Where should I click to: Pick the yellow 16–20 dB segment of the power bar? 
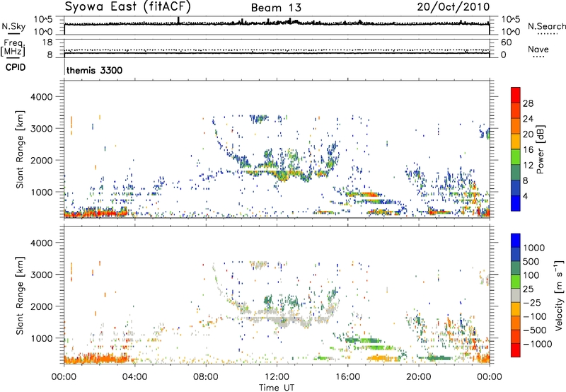(x=516, y=142)
